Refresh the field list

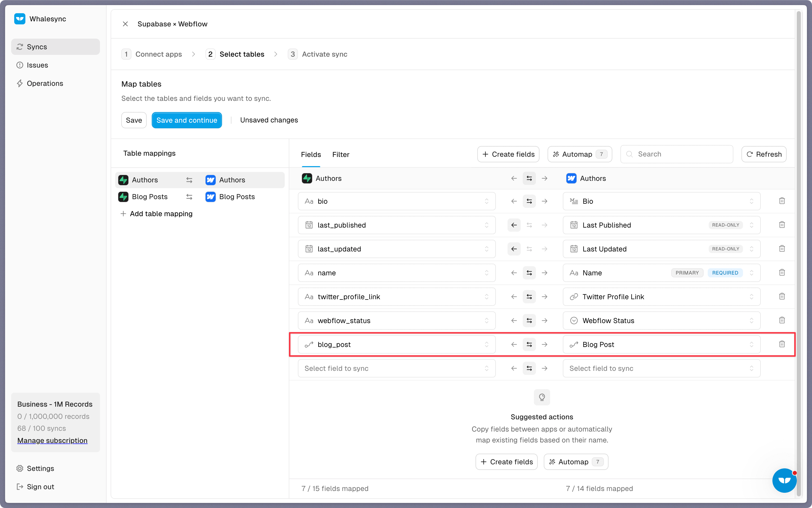pos(764,154)
